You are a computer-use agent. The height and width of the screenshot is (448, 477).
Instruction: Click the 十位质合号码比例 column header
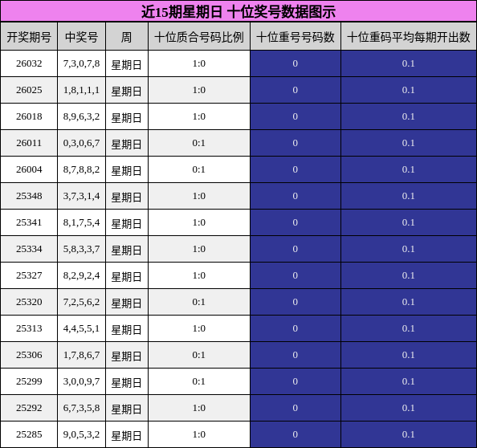(x=199, y=37)
